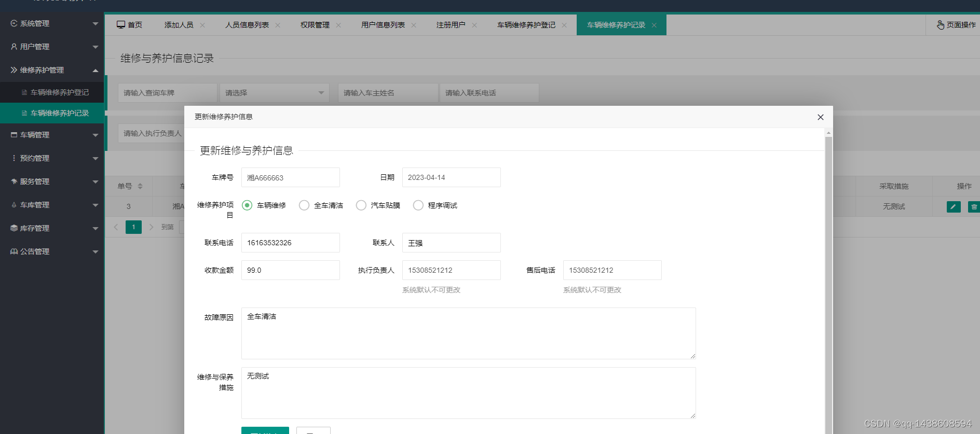Open the 请选择 dropdown in search bar
The width and height of the screenshot is (980, 434).
274,93
